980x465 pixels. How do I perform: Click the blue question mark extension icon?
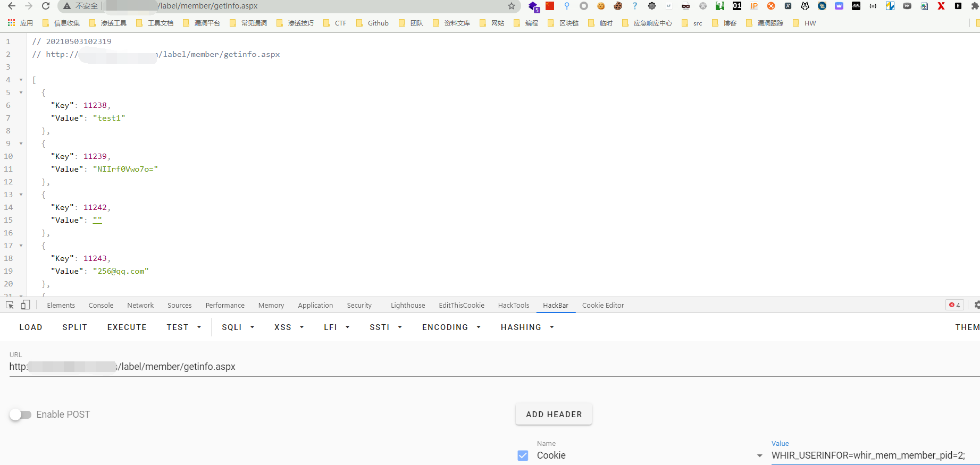click(x=634, y=6)
